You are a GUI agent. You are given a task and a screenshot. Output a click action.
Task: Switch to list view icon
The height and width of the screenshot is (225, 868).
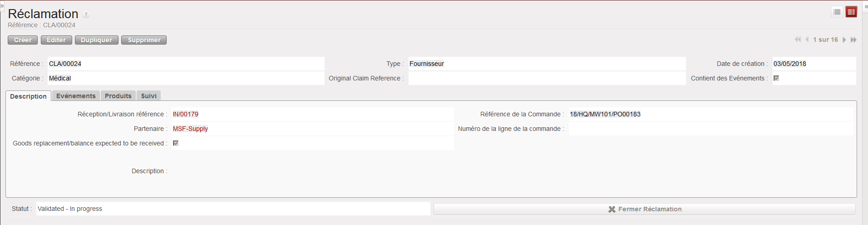click(x=837, y=12)
